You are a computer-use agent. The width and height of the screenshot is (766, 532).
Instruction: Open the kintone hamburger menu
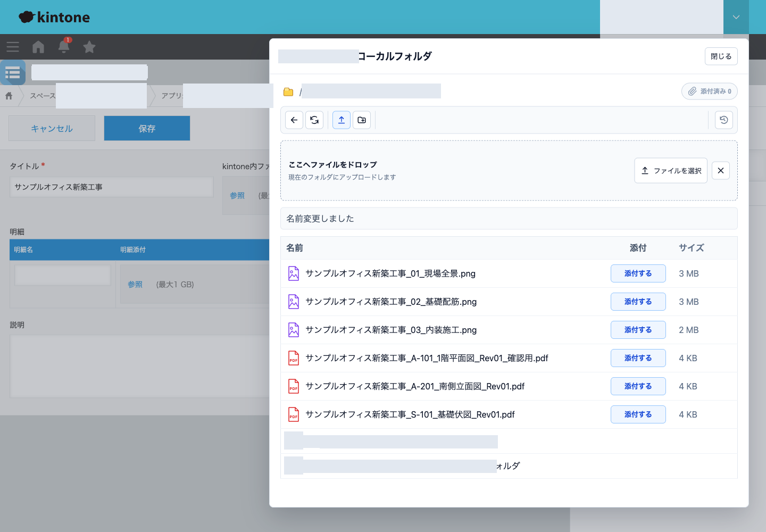(13, 47)
